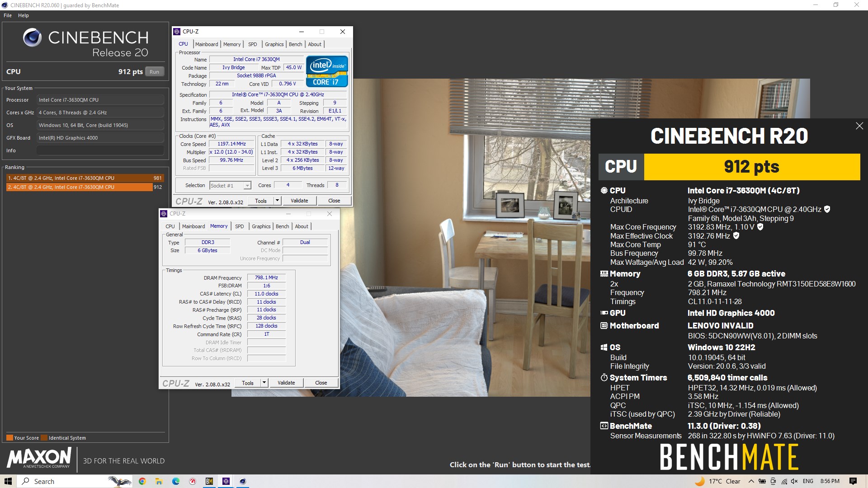Click the shield beside Max Core Frequency value
This screenshot has width=868, height=488.
(x=760, y=227)
